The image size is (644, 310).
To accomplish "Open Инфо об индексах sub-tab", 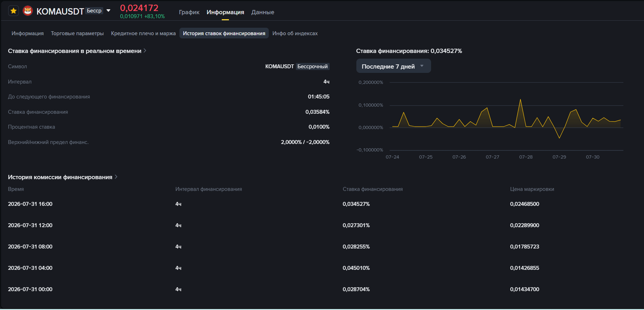I will (295, 33).
